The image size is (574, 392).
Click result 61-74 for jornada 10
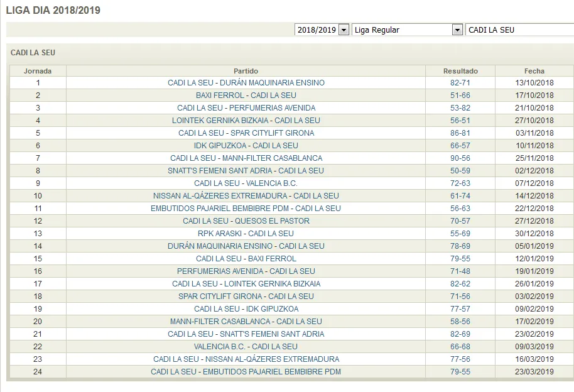[x=460, y=195]
